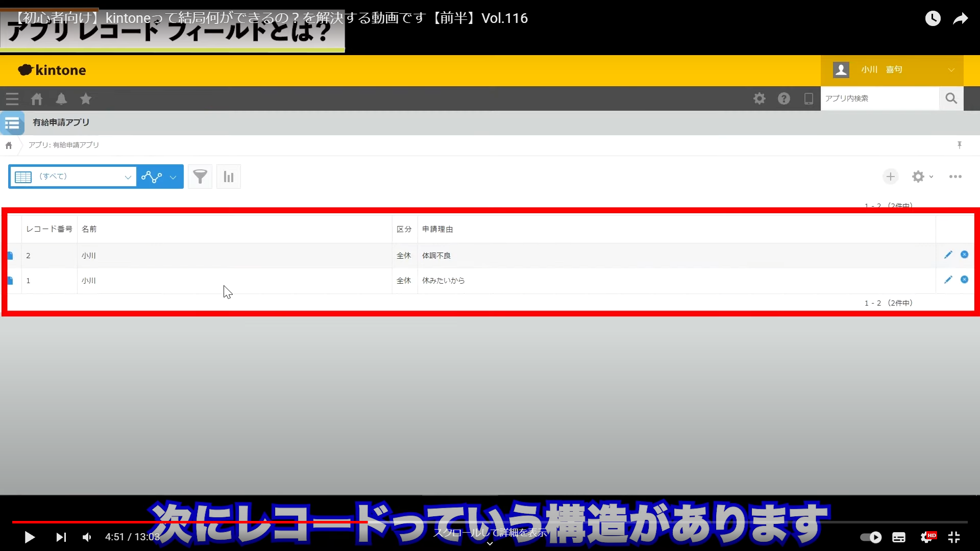This screenshot has width=980, height=551.
Task: Expand the (すべて) view dropdown
Action: point(128,177)
